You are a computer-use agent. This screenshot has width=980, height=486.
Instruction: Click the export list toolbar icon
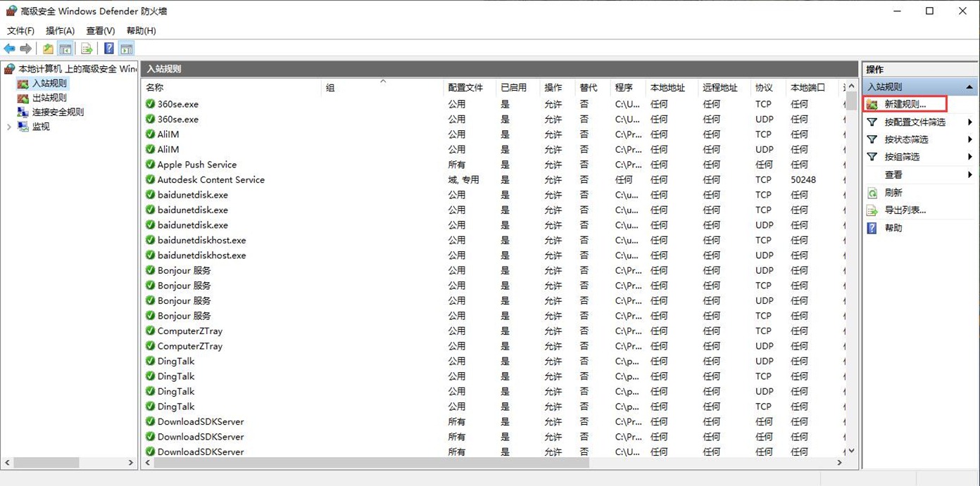point(87,49)
